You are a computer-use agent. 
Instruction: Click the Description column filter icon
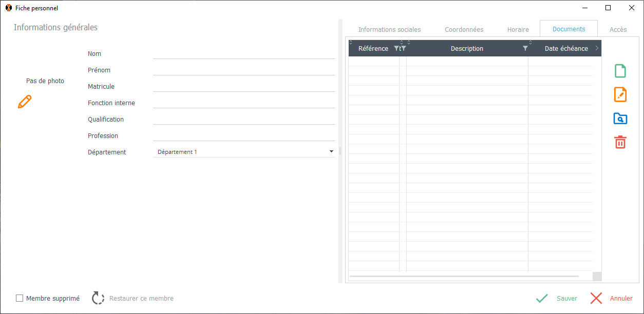coord(525,48)
